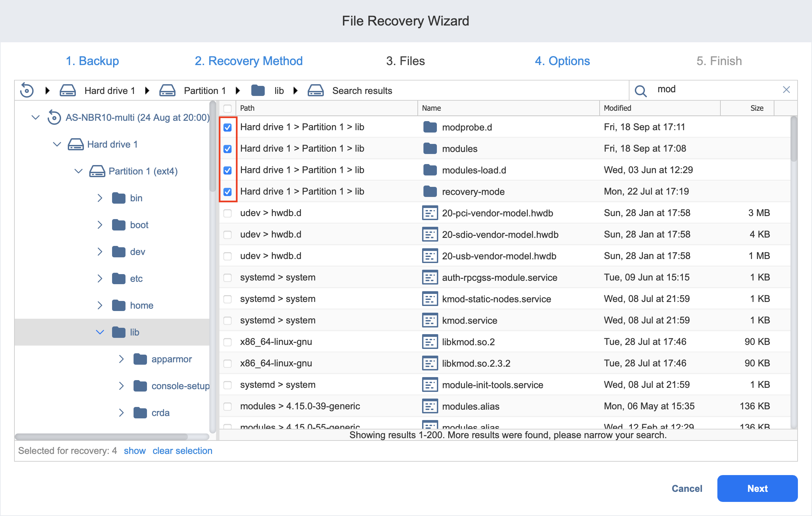This screenshot has height=516, width=812.
Task: Clear the search field with X icon
Action: [786, 90]
